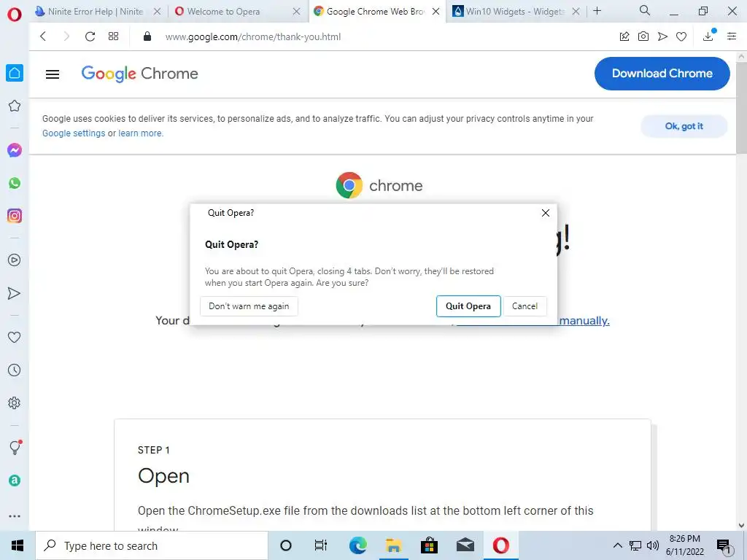Open Google Chrome page hamburger menu

53,74
